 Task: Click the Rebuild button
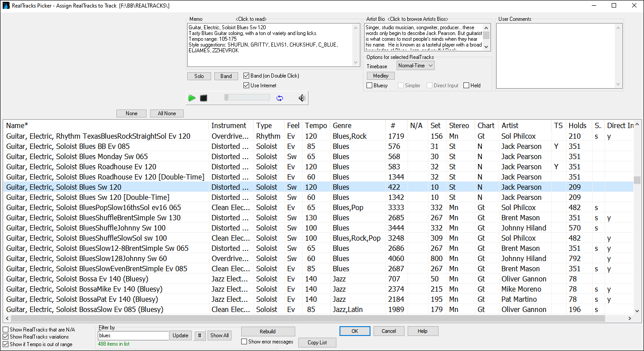point(268,331)
